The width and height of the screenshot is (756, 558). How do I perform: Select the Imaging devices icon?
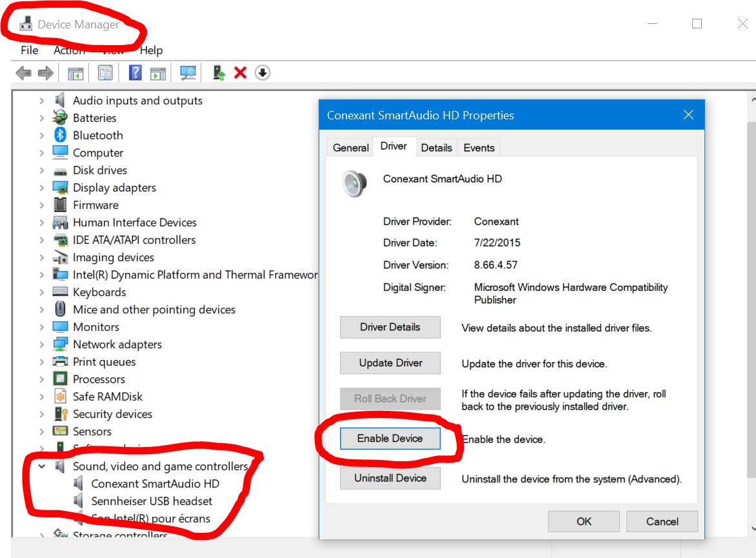(x=60, y=257)
